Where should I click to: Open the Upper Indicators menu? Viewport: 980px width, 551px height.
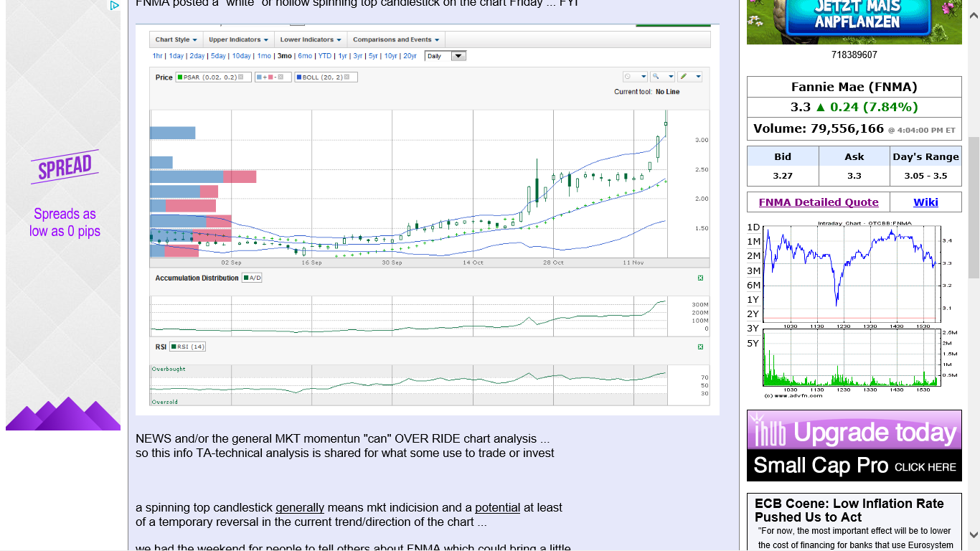point(238,39)
